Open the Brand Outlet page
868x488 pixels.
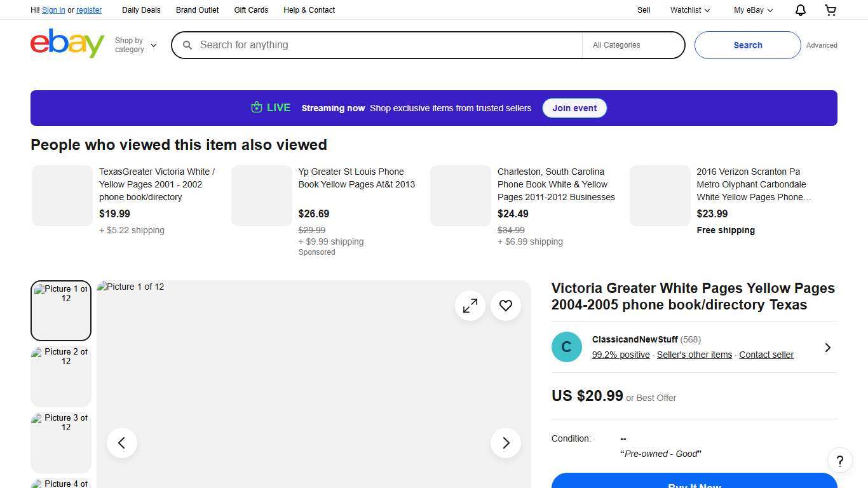click(x=197, y=10)
